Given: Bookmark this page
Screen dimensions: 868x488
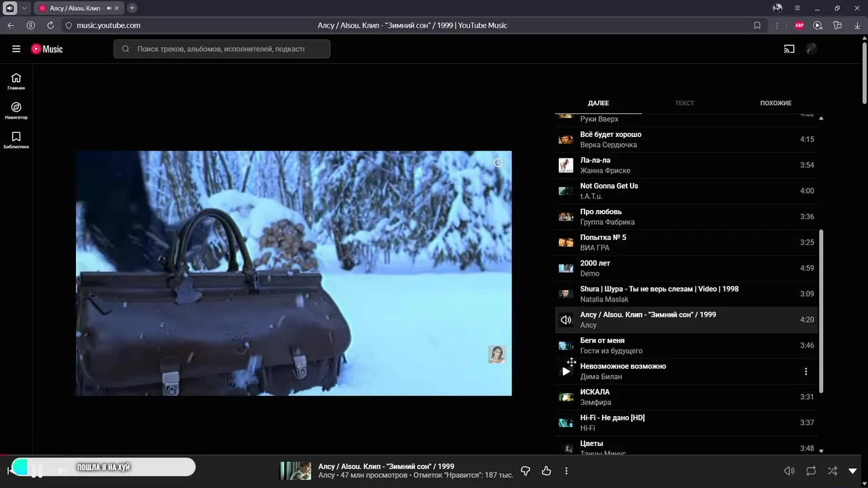Looking at the screenshot, I should pos(757,25).
